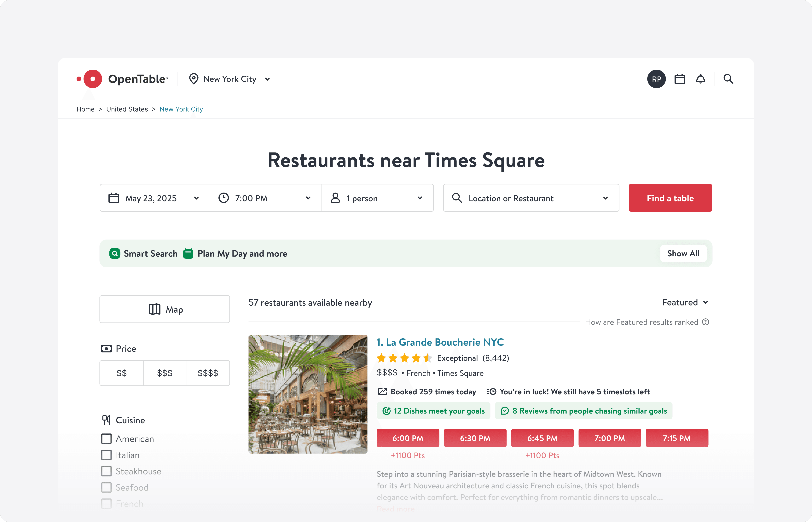Click the OpenTable logo icon

92,79
